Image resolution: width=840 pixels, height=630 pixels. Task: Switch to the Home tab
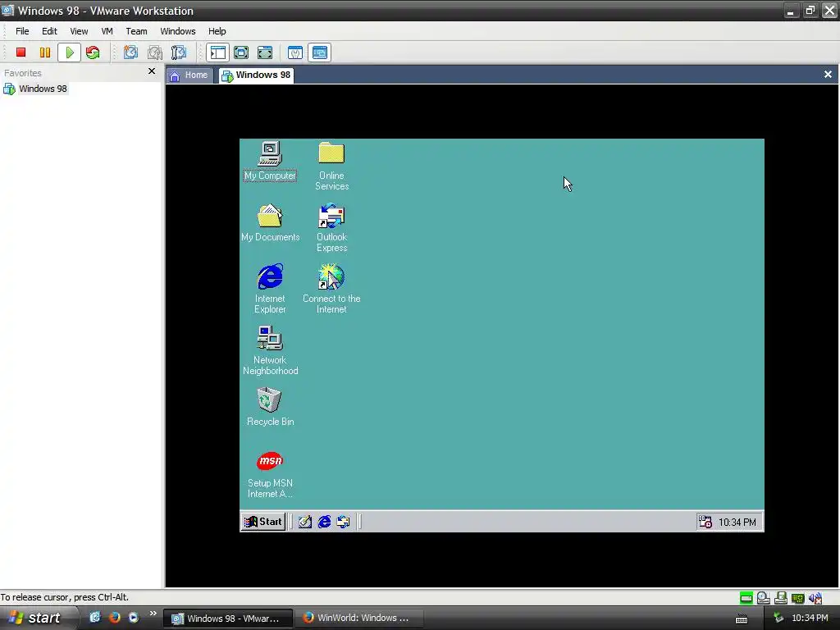pos(189,75)
